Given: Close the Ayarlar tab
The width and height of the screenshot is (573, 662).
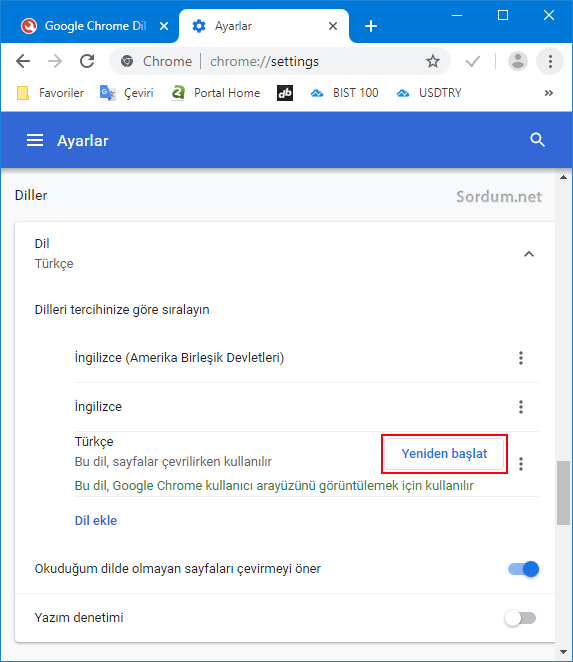Looking at the screenshot, I should (x=333, y=26).
